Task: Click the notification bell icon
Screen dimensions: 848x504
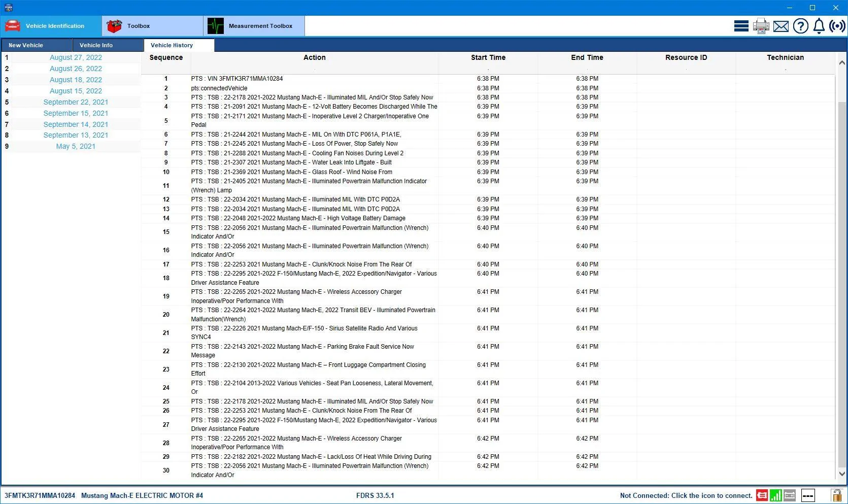Action: [x=819, y=26]
